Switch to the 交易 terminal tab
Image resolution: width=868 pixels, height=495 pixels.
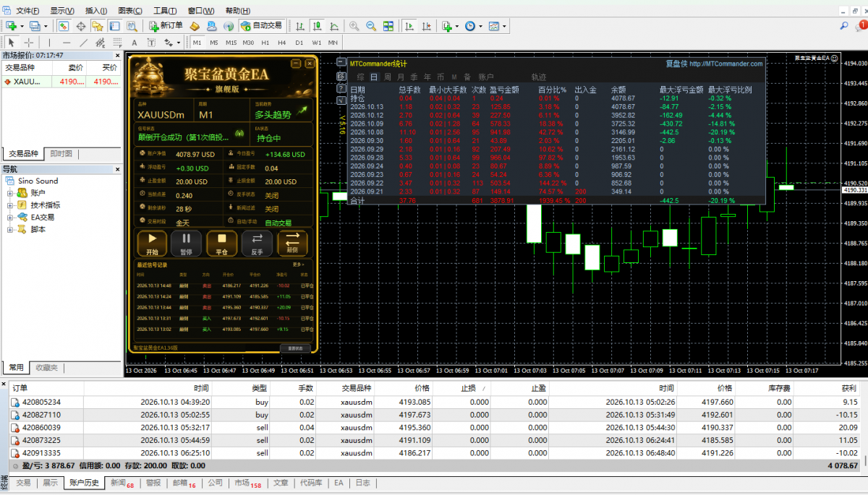23,483
